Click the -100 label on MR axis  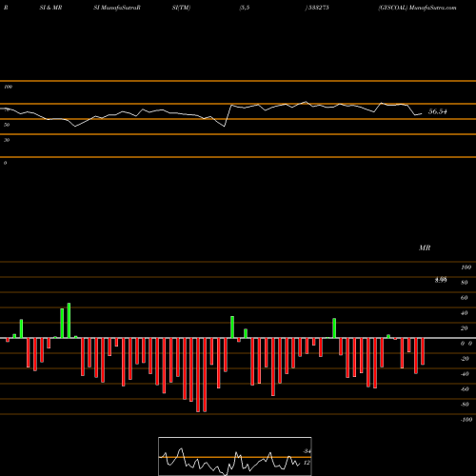[x=466, y=420]
